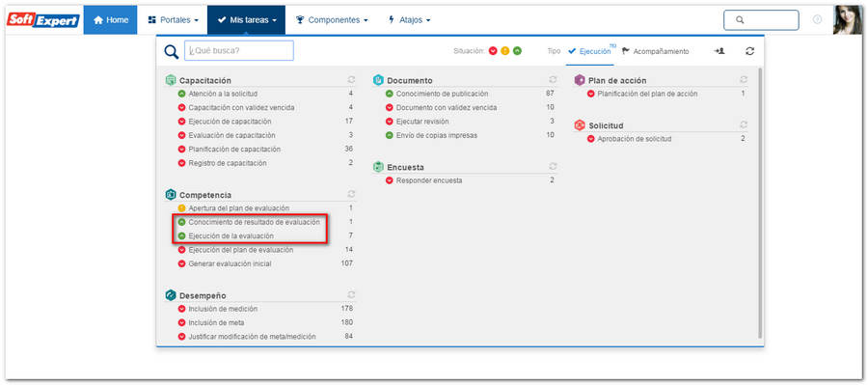
Task: Click the ¿Qué busca? search field
Action: tap(238, 50)
